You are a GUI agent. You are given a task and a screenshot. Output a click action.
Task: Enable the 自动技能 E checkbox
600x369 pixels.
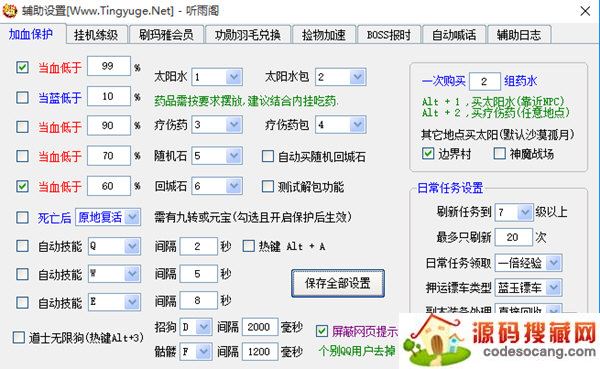[x=22, y=302]
